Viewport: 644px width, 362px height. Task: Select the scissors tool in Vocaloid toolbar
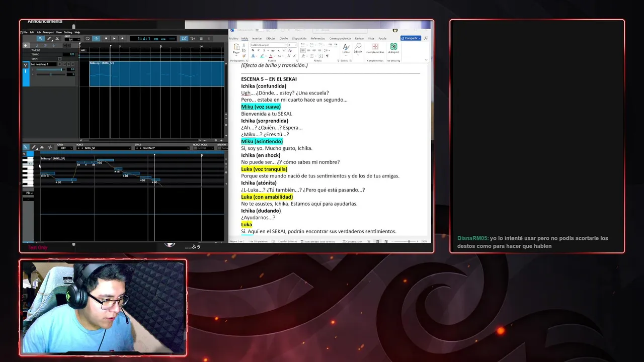pos(57,39)
